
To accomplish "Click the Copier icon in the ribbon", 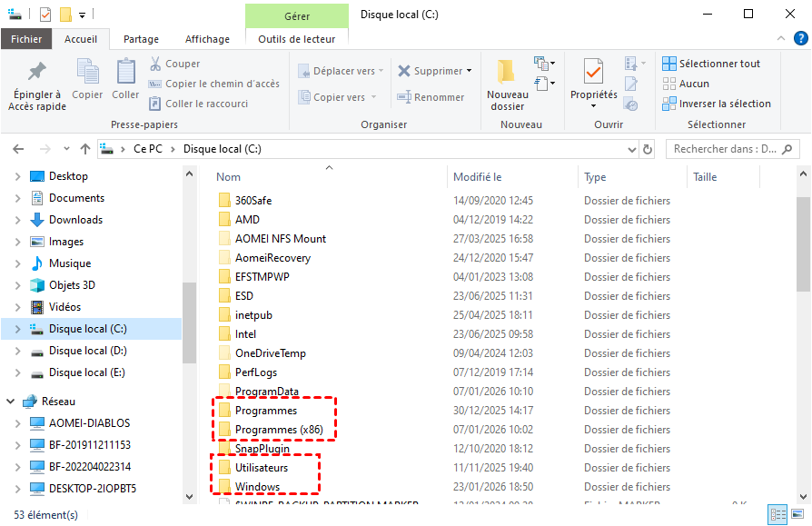I will click(88, 73).
